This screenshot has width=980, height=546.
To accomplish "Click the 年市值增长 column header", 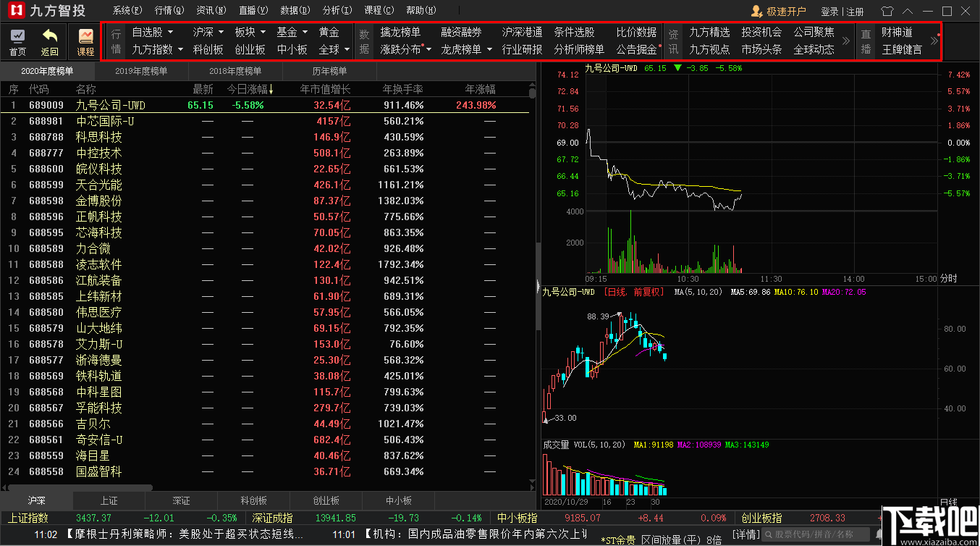I will tap(325, 90).
